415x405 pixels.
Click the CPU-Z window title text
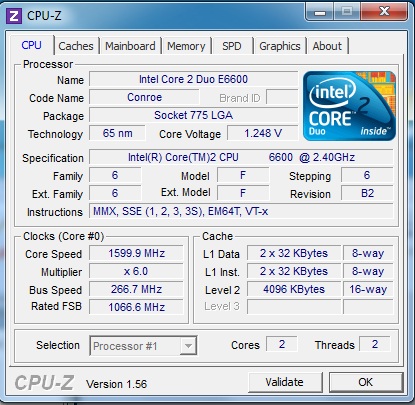click(44, 16)
